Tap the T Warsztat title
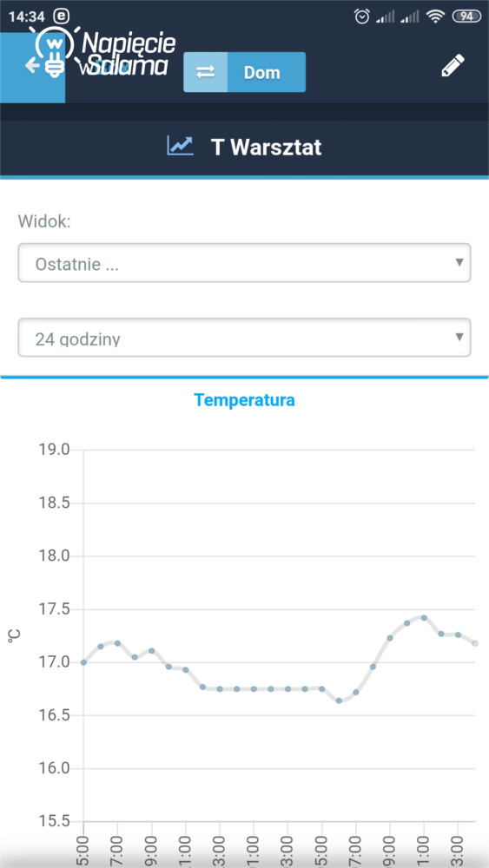 click(267, 148)
